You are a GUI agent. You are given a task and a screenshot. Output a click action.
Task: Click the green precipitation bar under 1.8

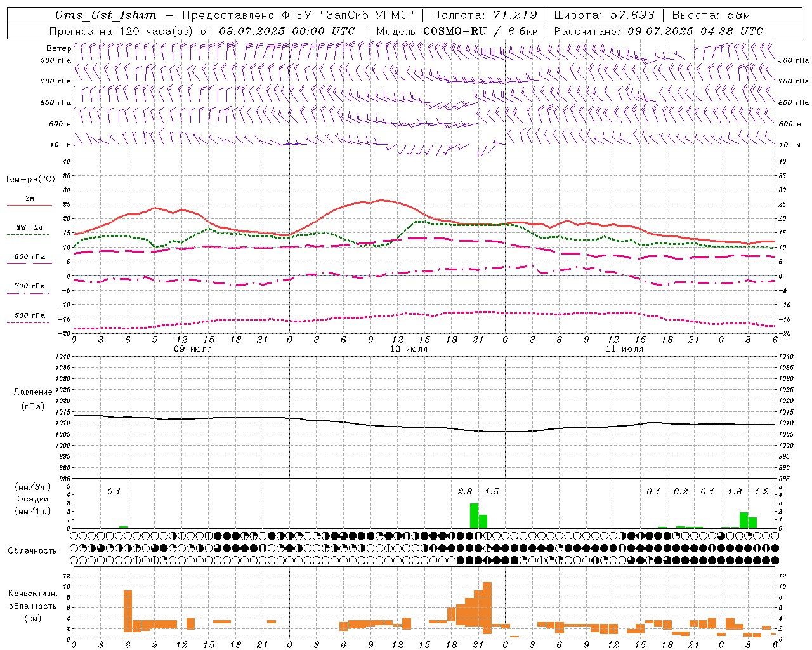coord(743,520)
